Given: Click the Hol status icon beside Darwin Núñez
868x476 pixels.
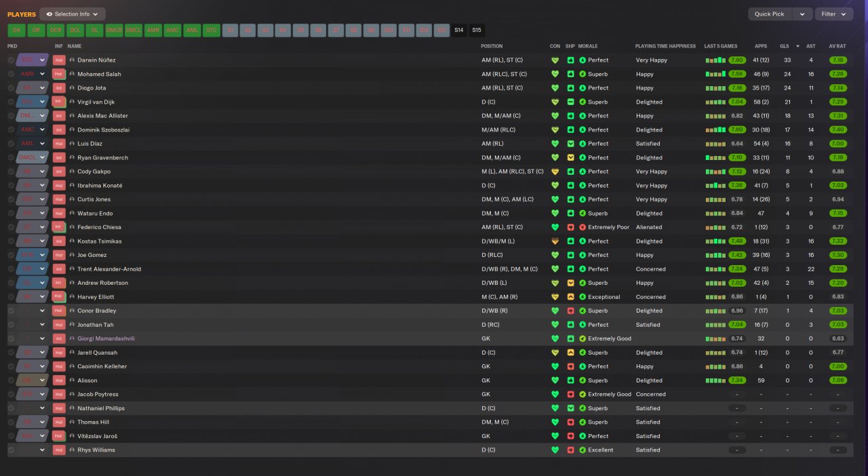Looking at the screenshot, I should 59,60.
